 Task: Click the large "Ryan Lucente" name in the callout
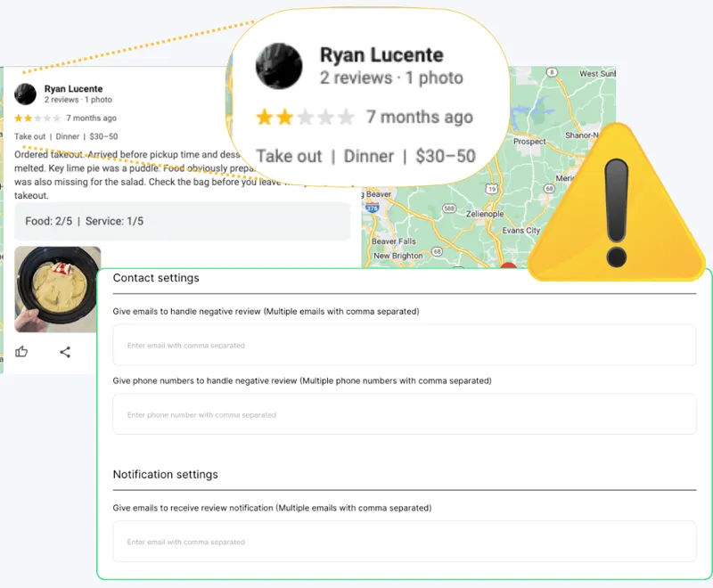coord(381,55)
